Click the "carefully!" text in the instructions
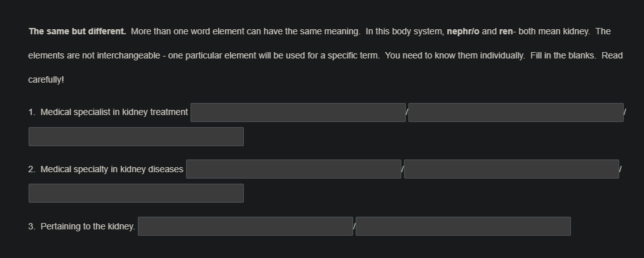Viewport: 644px width, 258px height. point(46,79)
